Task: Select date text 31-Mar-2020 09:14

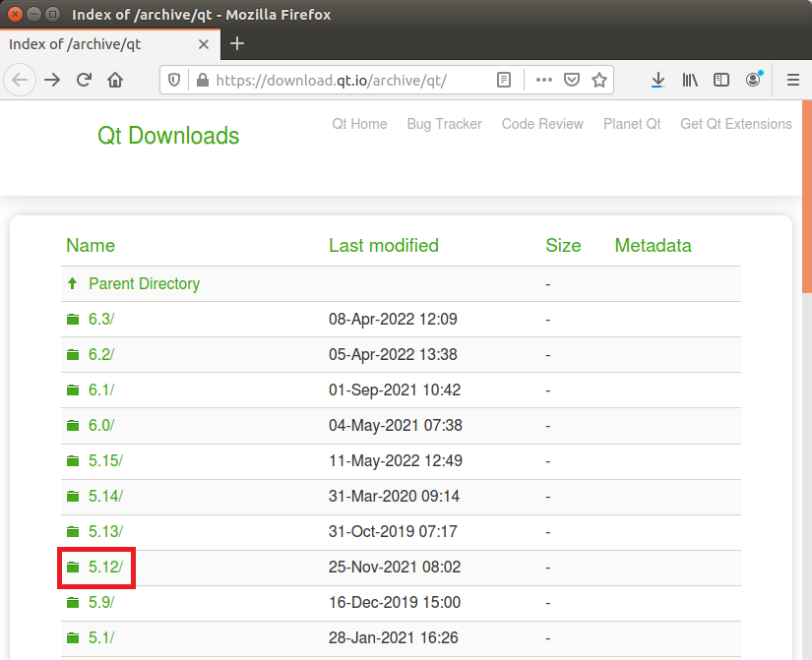Action: pyautogui.click(x=394, y=496)
